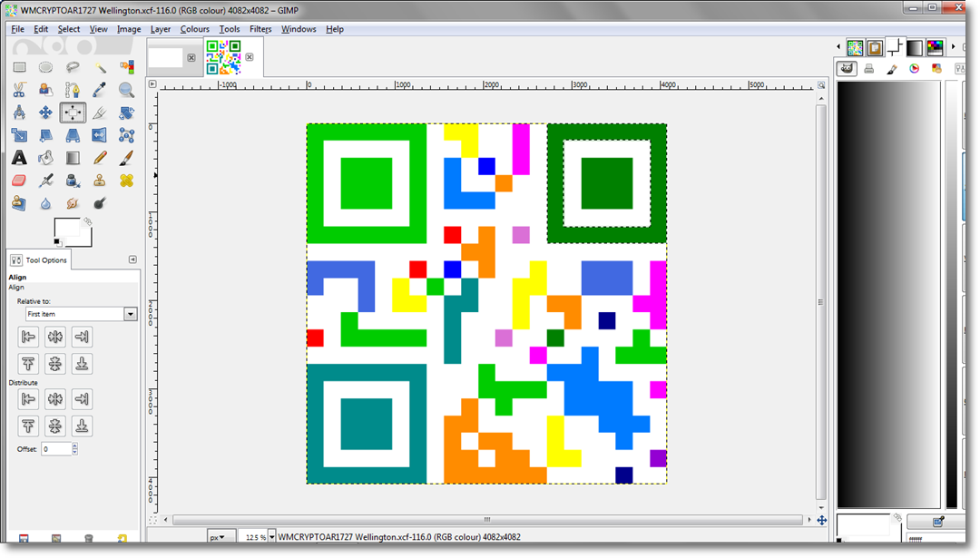Switch to the blank white image tab
The height and width of the screenshot is (558, 980).
coord(166,57)
